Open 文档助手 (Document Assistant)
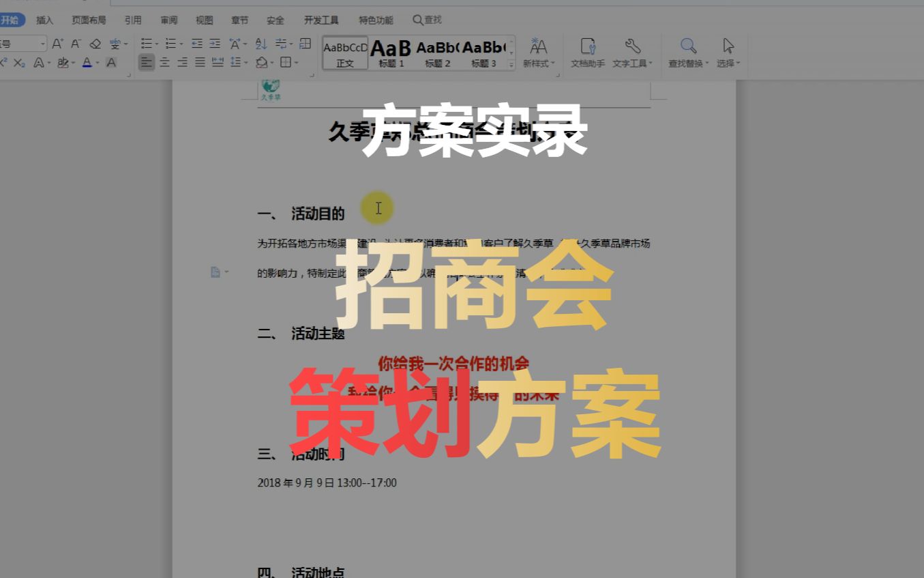924x578 pixels. click(586, 53)
